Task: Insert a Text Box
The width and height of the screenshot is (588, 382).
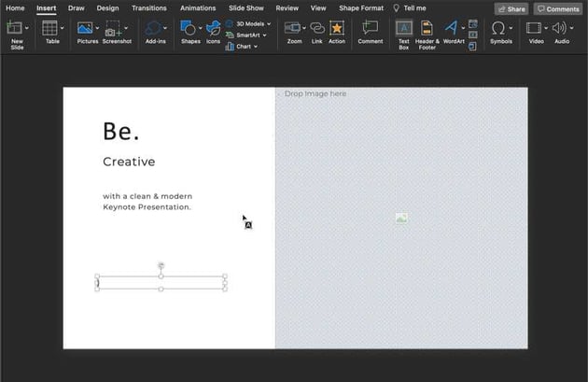Action: (404, 29)
